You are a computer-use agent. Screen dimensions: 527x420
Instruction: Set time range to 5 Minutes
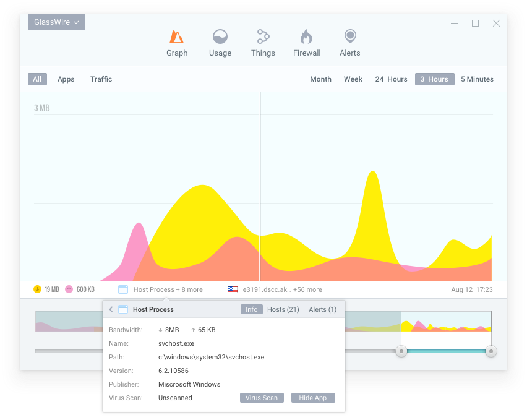(x=478, y=79)
